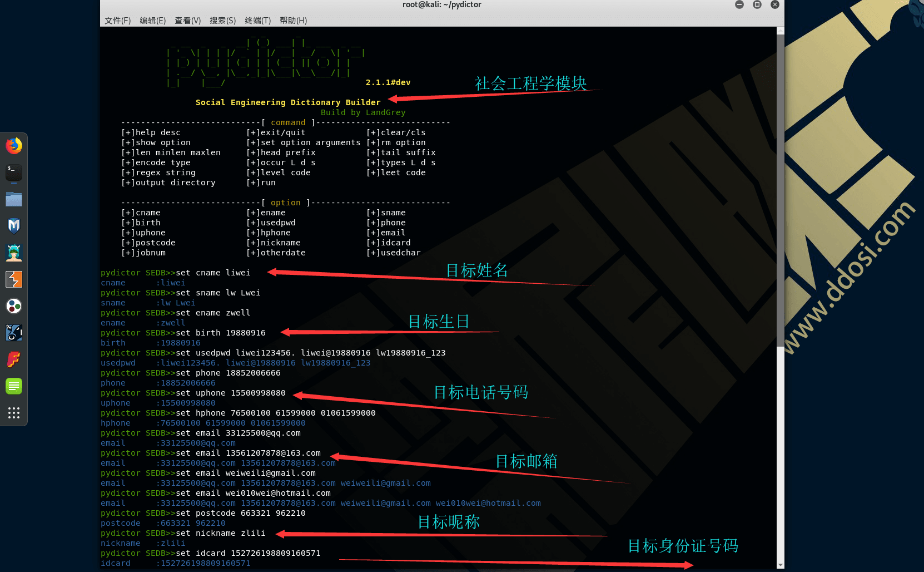Click the '[+]clear/cls' command entry
The image size is (924, 572).
point(396,132)
